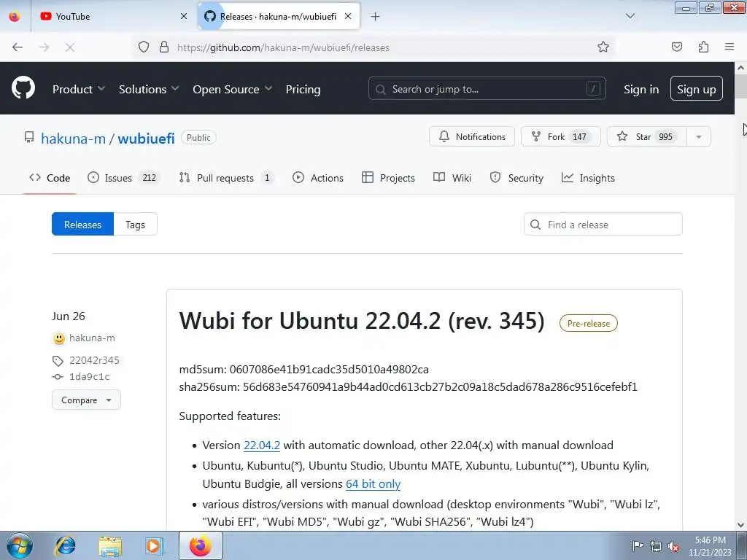Click the Sign up button
This screenshot has width=747, height=560.
click(696, 88)
